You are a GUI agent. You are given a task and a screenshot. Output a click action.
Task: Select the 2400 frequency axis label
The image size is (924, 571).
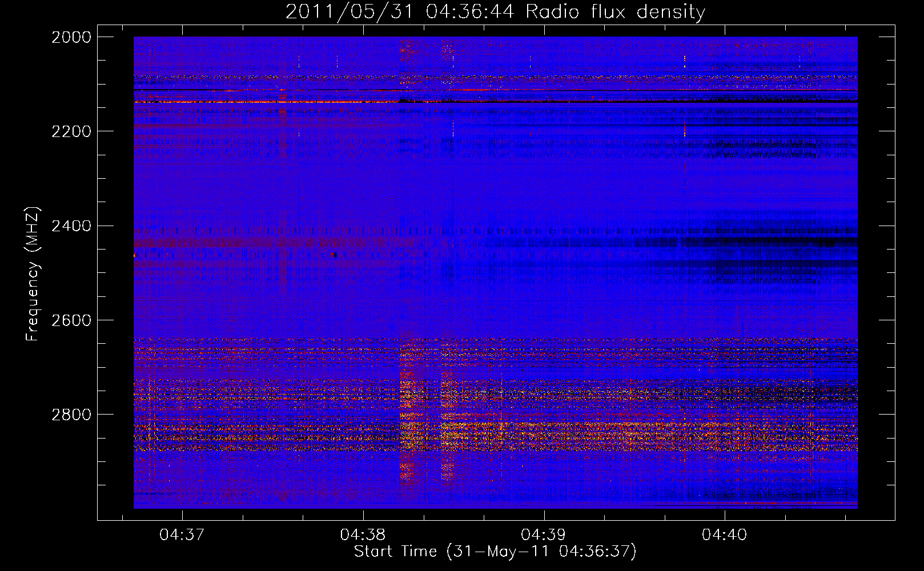[x=71, y=226]
